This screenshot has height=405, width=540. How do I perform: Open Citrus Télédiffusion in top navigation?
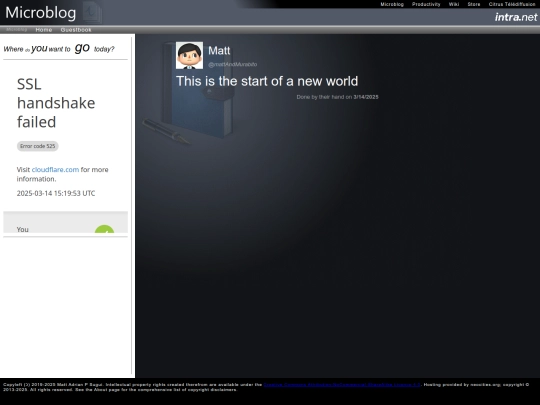click(512, 4)
